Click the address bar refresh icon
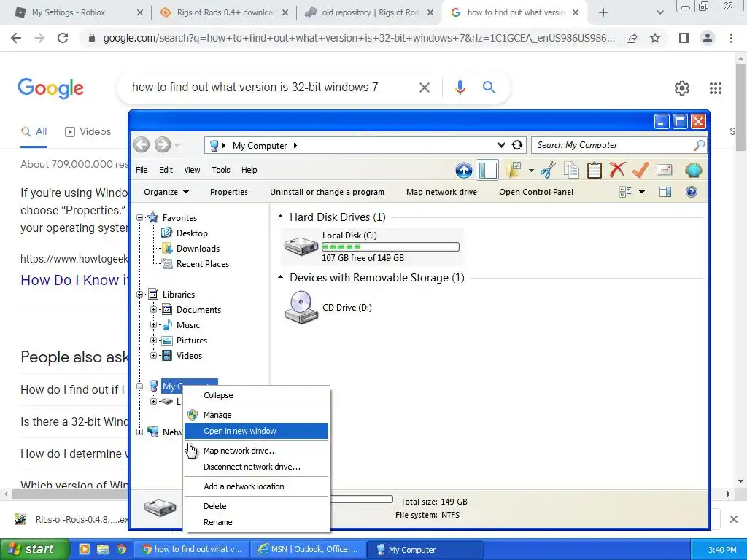This screenshot has width=747, height=560. click(x=516, y=145)
